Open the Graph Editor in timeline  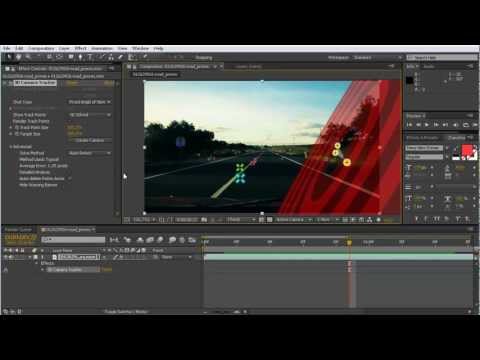(x=192, y=240)
